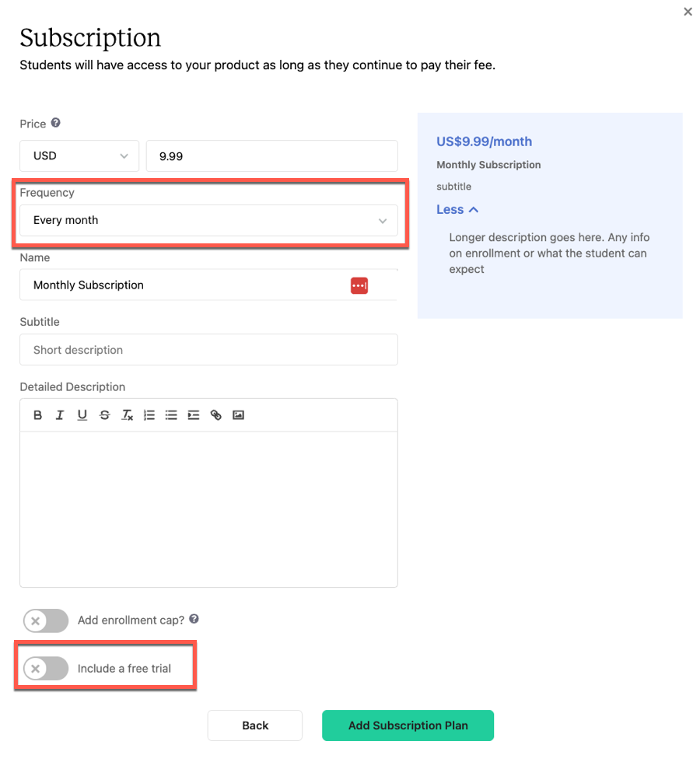This screenshot has width=700, height=762.
Task: Click Add Subscription Plan button
Action: pos(408,725)
